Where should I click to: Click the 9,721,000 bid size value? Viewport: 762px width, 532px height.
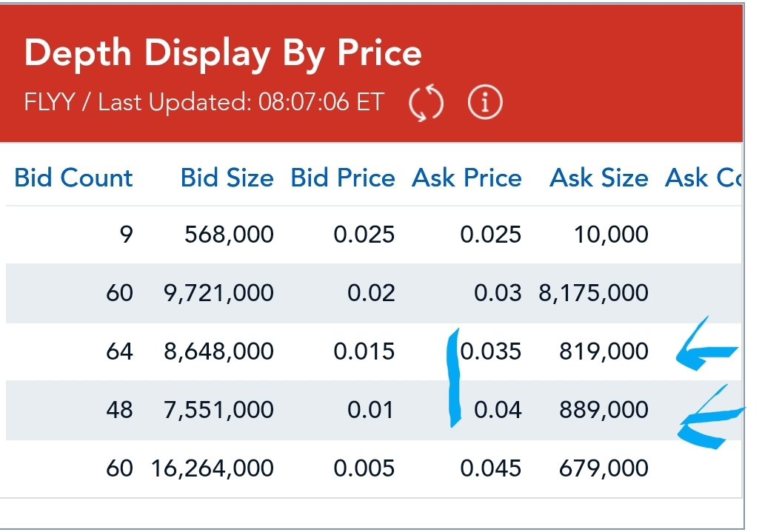pyautogui.click(x=218, y=293)
